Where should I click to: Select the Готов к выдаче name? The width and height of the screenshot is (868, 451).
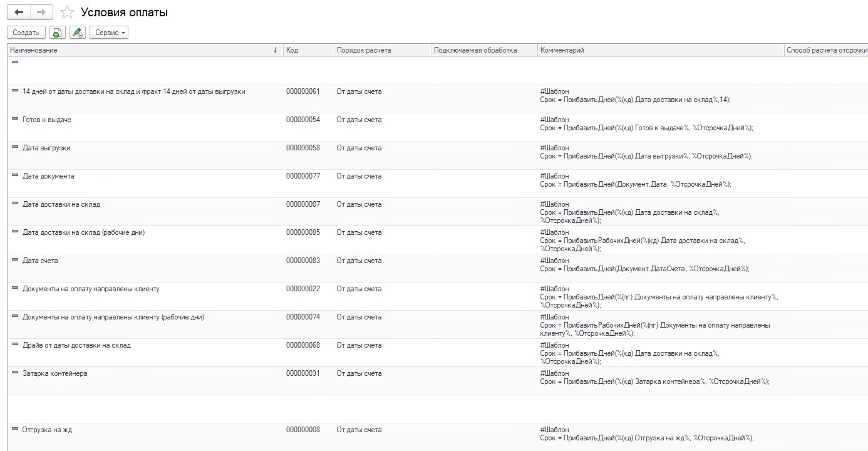pos(47,120)
